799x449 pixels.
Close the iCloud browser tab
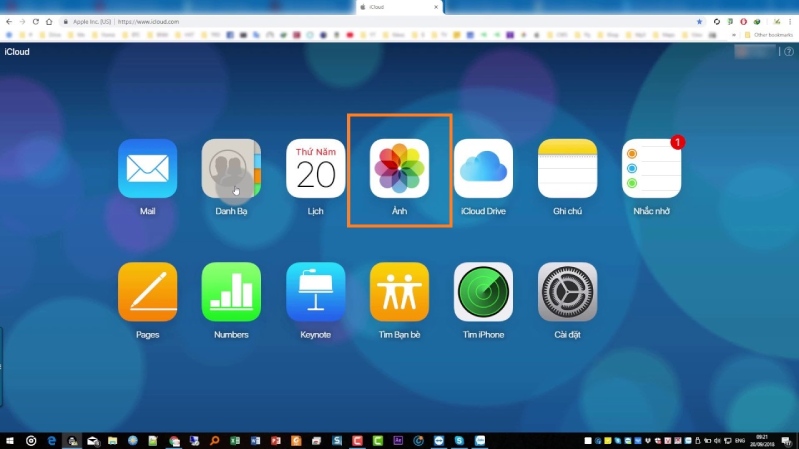click(436, 7)
